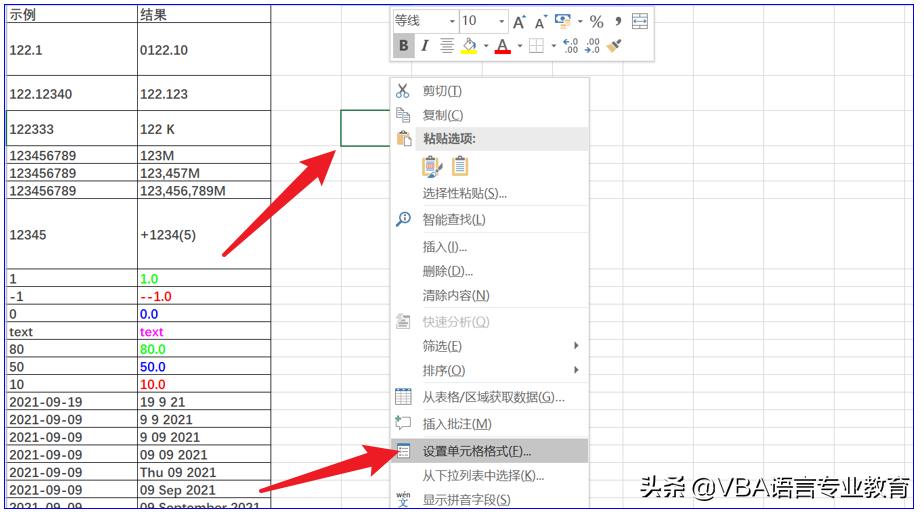Select the green-outlined active cell
The width and height of the screenshot is (924, 514).
365,128
